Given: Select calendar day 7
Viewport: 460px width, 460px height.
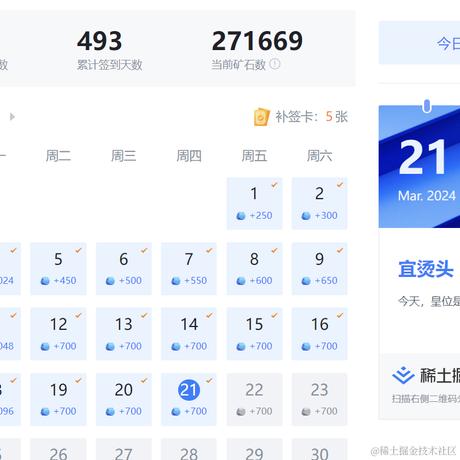Looking at the screenshot, I should click(x=189, y=269).
